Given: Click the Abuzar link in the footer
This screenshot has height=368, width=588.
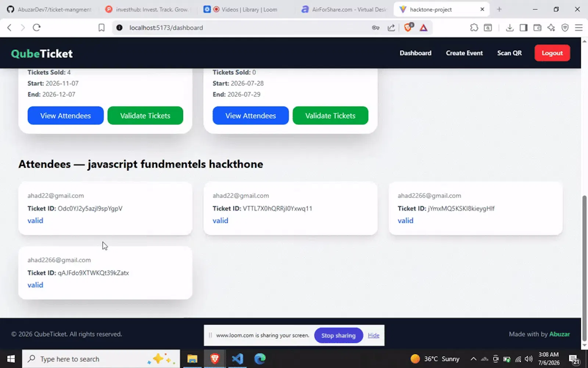Looking at the screenshot, I should pos(559,334).
